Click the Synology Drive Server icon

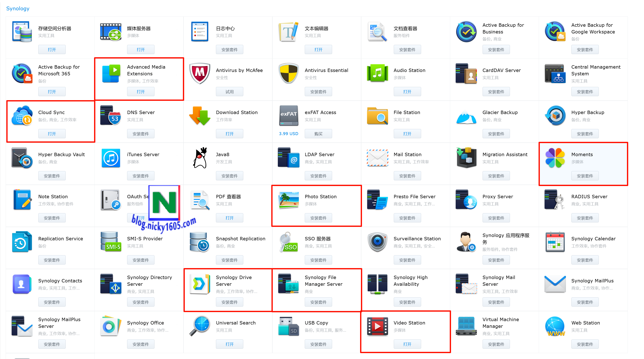tap(200, 284)
